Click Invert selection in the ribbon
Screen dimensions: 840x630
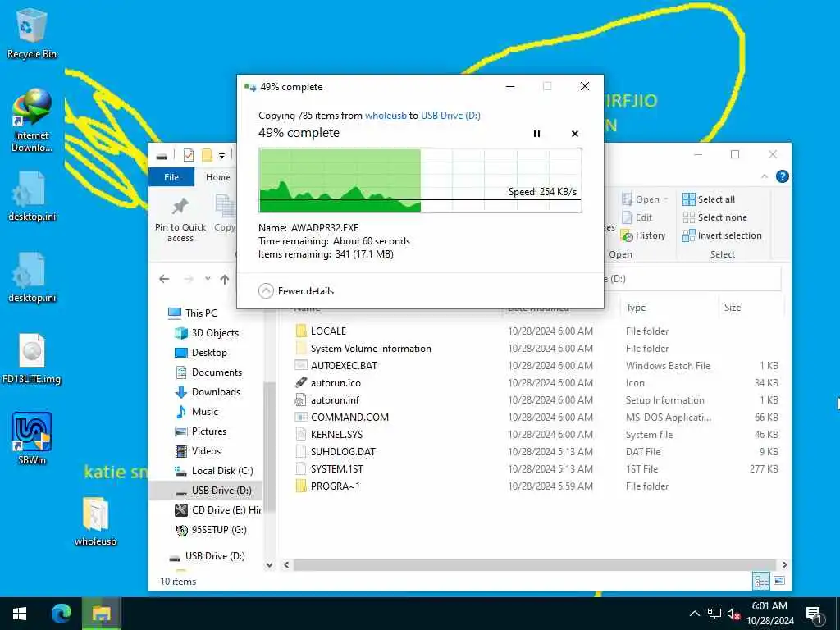coord(722,235)
